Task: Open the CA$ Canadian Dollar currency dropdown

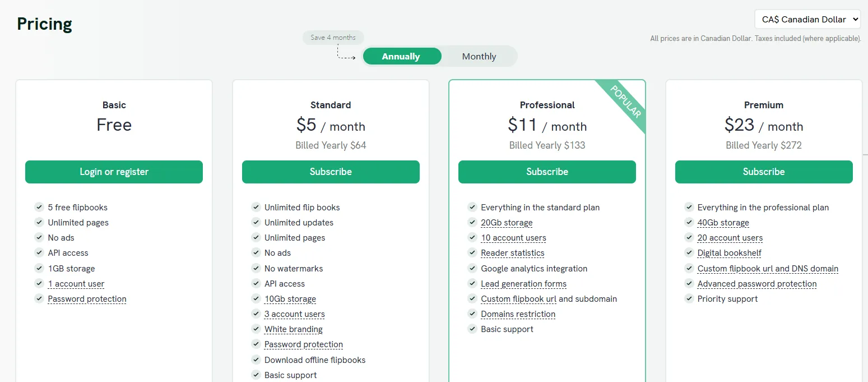Action: click(x=807, y=19)
